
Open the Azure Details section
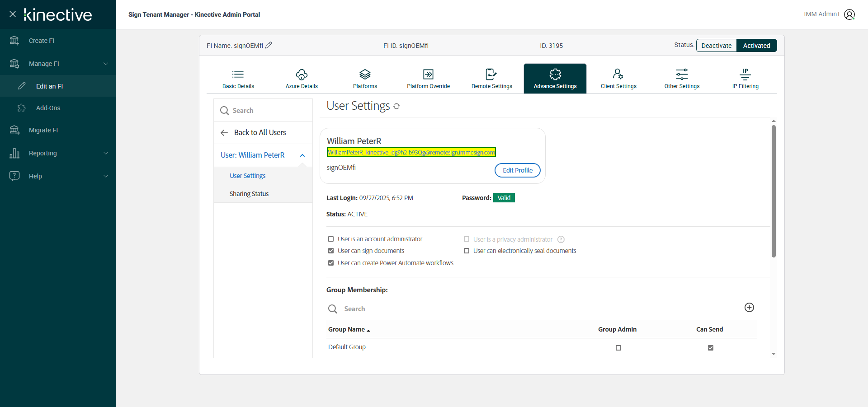[302, 79]
